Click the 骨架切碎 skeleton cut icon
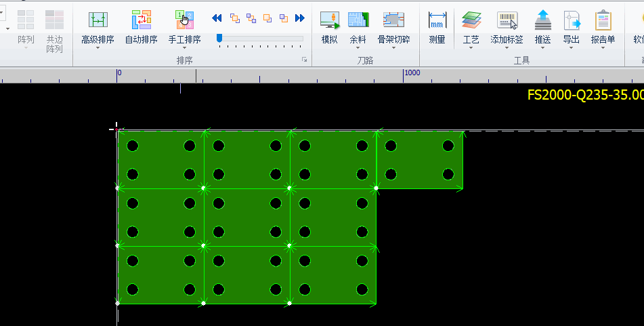The image size is (644, 326). [393, 20]
